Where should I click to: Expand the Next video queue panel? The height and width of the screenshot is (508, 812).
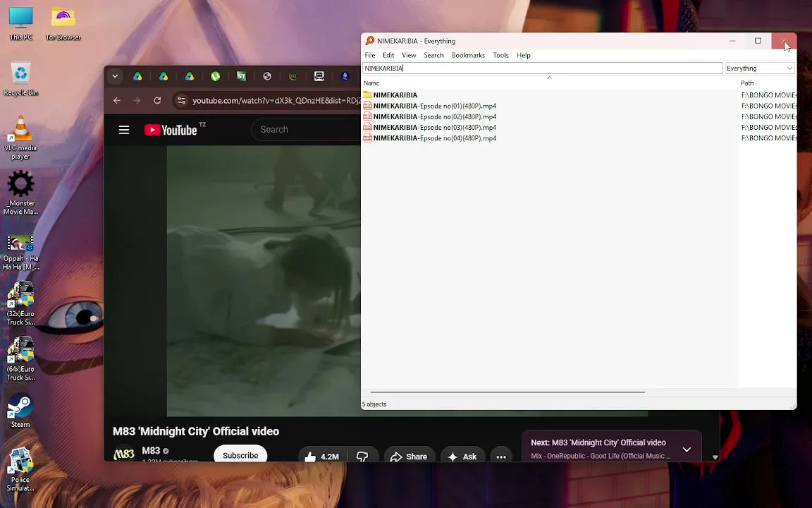(x=687, y=449)
